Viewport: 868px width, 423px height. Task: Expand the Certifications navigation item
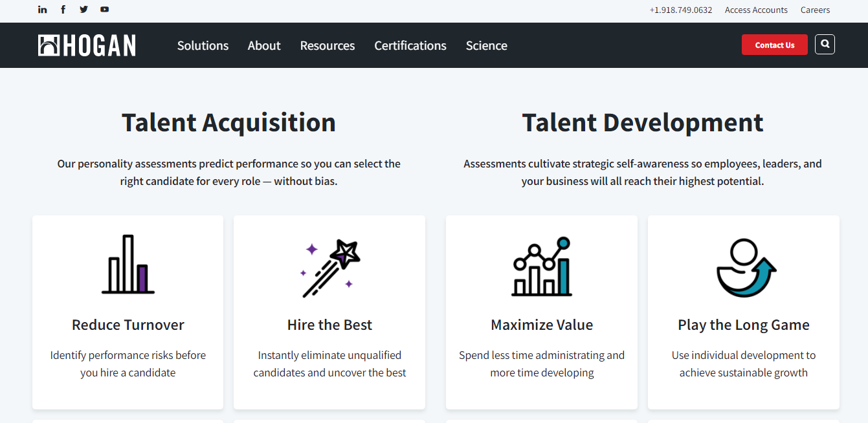[410, 45]
